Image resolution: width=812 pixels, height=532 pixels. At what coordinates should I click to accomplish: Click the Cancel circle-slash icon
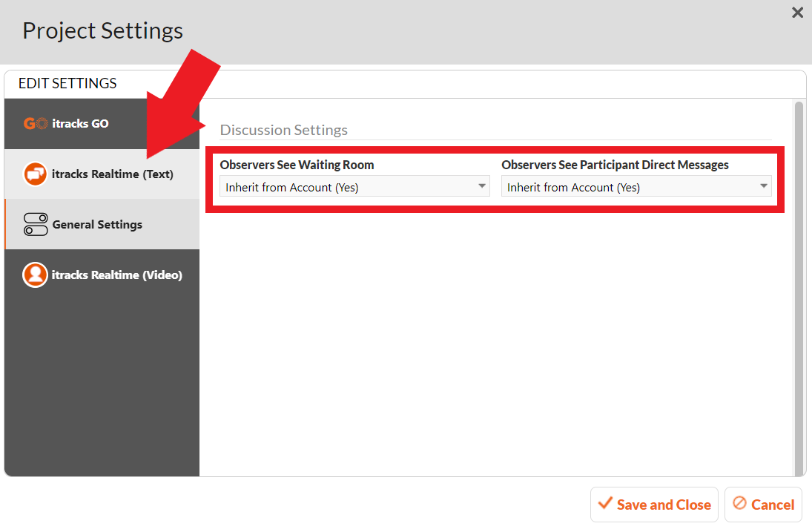coord(739,503)
